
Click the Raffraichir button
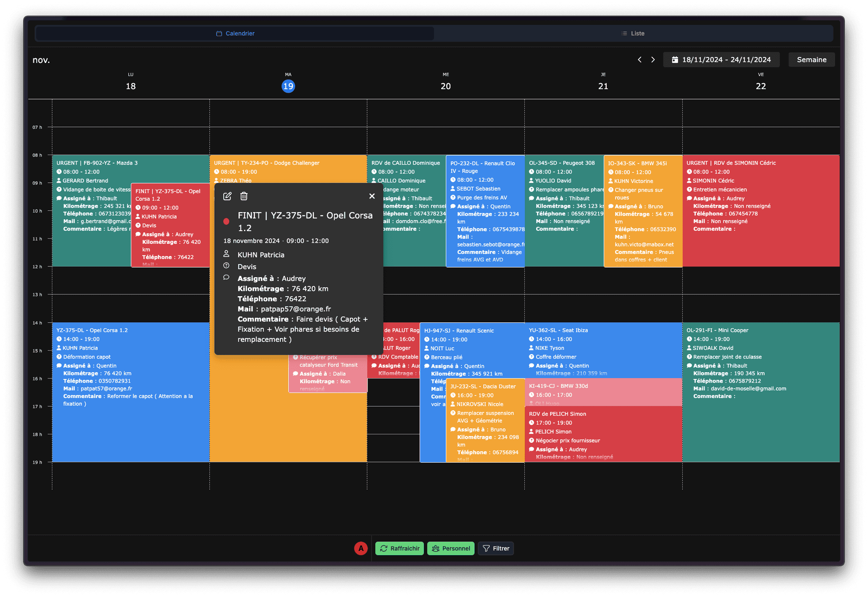[x=399, y=548]
